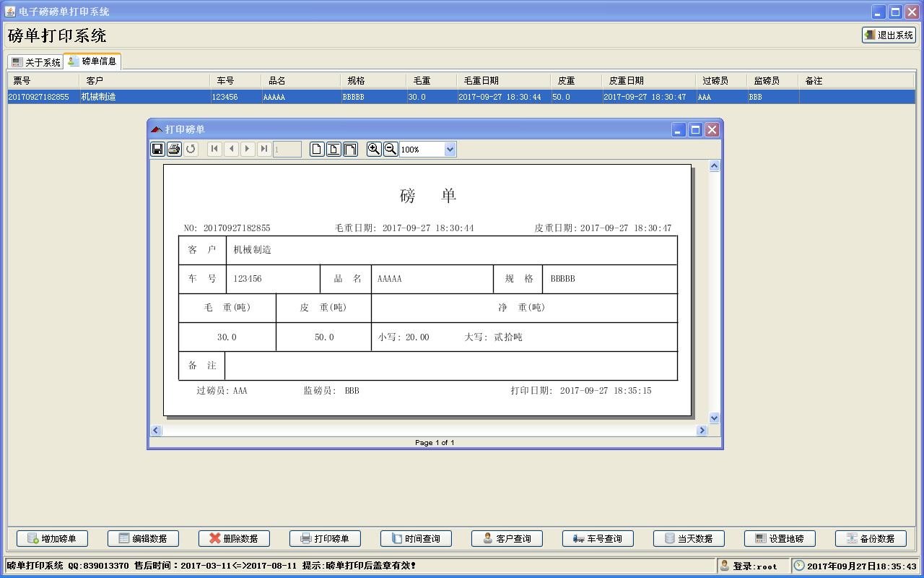924x578 pixels.
Task: Select the 磅单信息 tab
Action: [x=92, y=61]
